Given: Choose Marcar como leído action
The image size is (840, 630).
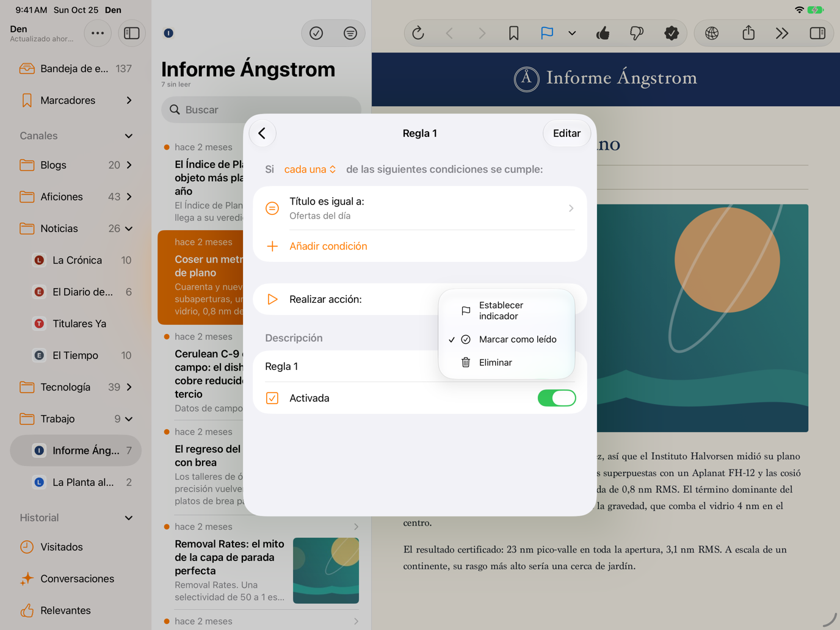Looking at the screenshot, I should click(x=506, y=339).
